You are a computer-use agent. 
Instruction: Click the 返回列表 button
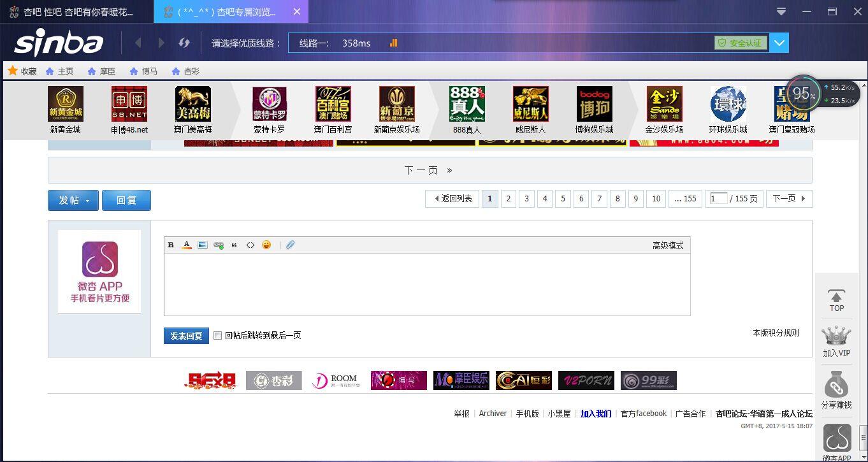(452, 199)
